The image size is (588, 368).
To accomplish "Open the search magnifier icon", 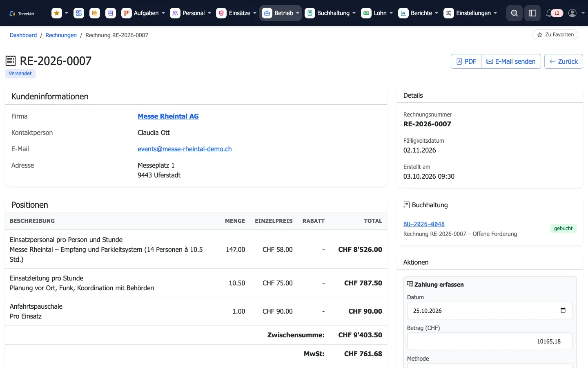I will [x=514, y=13].
